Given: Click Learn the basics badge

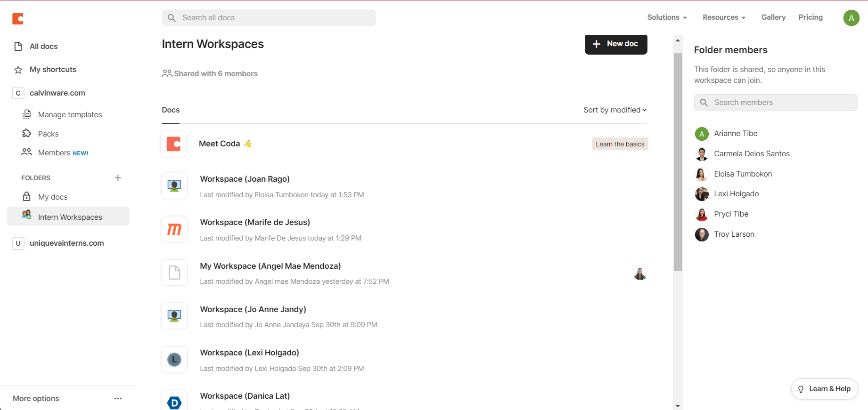Looking at the screenshot, I should [620, 144].
